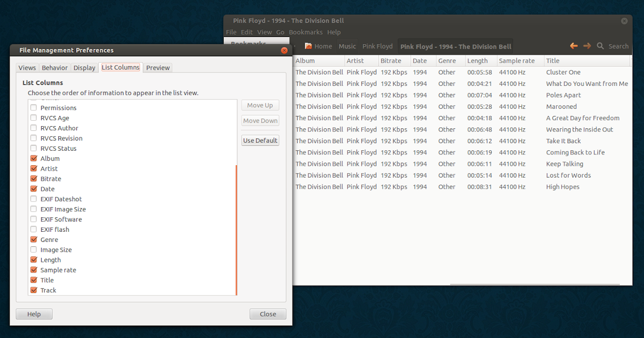Disable the Track column checkbox

coord(34,290)
